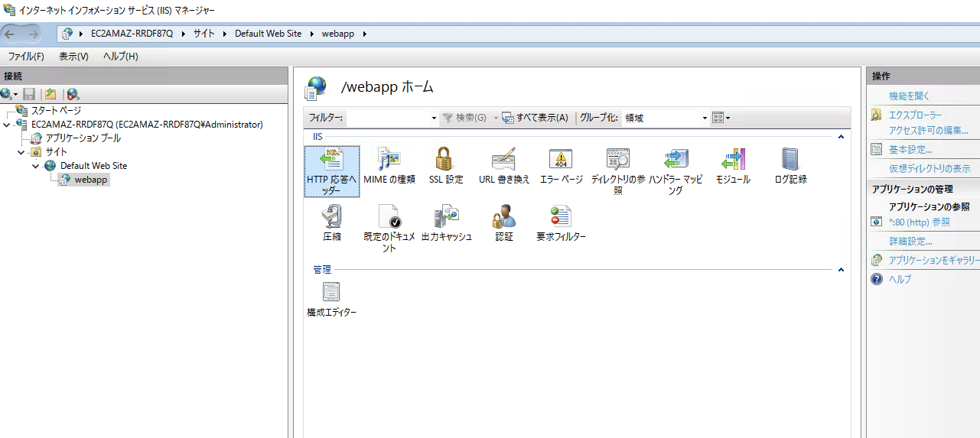Click the save icon in 接続 toolbar

pyautogui.click(x=29, y=94)
